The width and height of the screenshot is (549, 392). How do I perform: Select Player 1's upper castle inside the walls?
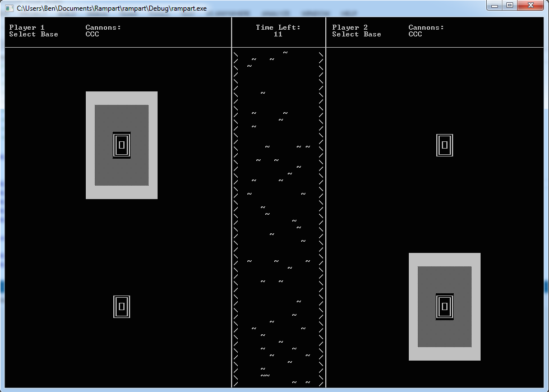point(122,145)
